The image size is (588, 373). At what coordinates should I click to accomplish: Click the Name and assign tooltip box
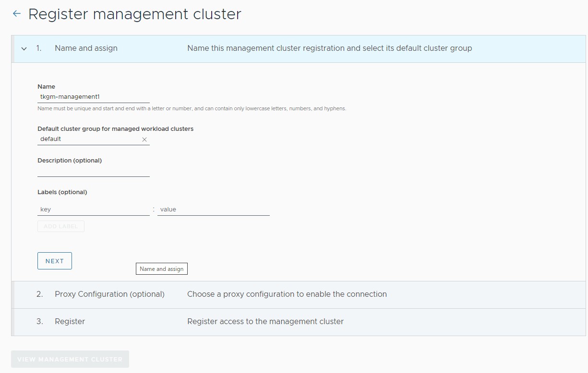coord(162,269)
